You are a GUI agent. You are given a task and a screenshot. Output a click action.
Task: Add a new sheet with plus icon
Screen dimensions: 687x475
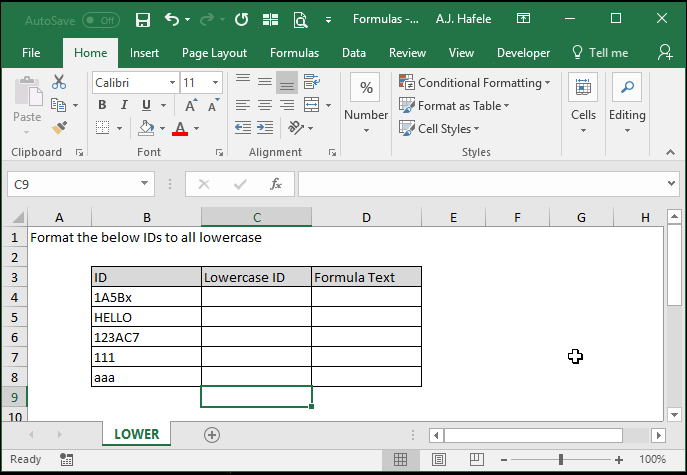212,435
